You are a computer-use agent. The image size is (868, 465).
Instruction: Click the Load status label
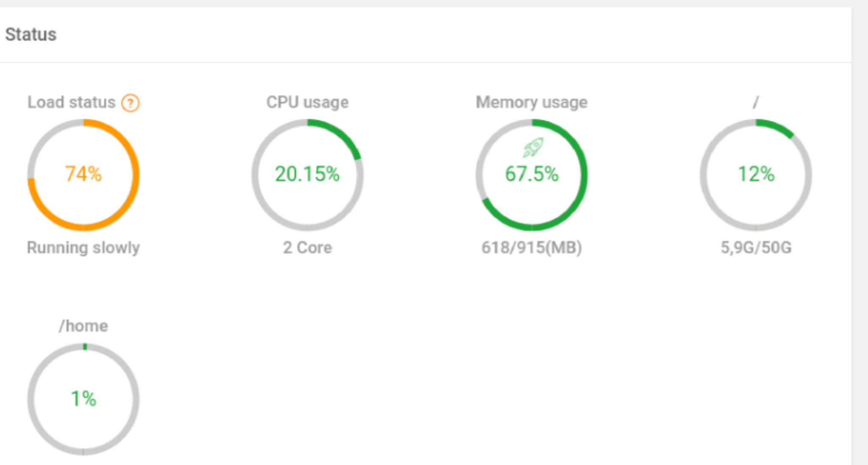tap(71, 103)
